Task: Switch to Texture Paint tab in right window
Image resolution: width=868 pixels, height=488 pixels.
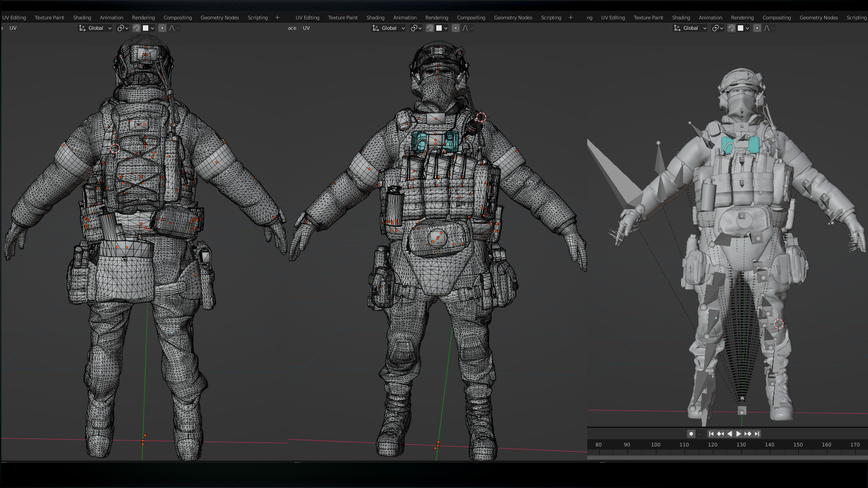Action: click(648, 18)
